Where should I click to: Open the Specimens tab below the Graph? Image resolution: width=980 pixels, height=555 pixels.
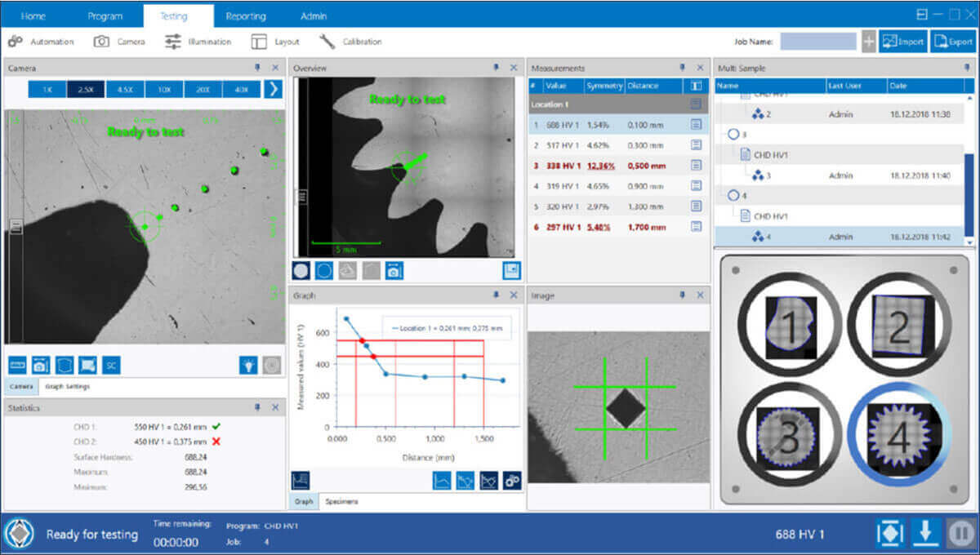click(x=340, y=501)
